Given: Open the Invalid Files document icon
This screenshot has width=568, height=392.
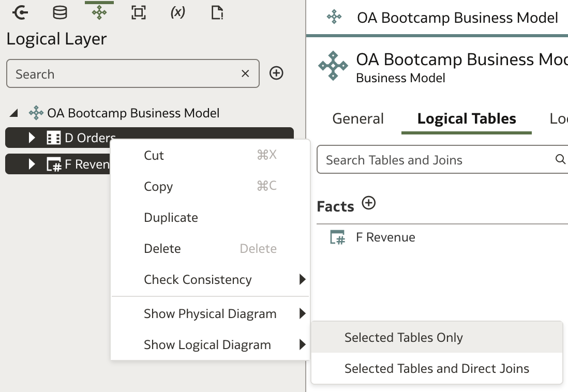Looking at the screenshot, I should pos(217,13).
